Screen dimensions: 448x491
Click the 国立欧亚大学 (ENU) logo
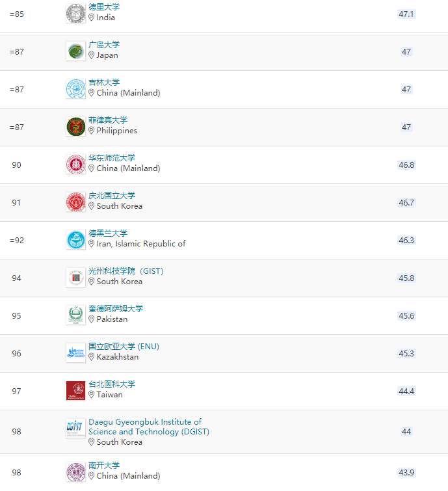(x=75, y=353)
